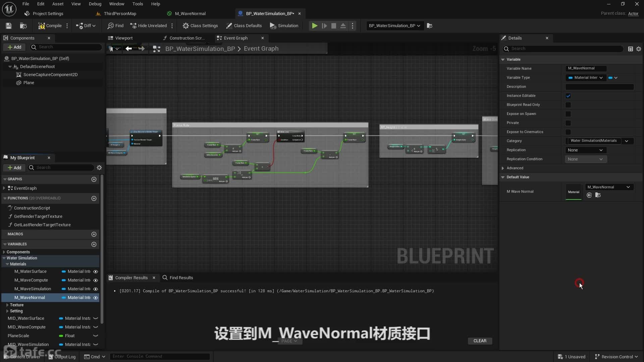644x362 pixels.
Task: Compile the blueprint
Action: [50, 26]
